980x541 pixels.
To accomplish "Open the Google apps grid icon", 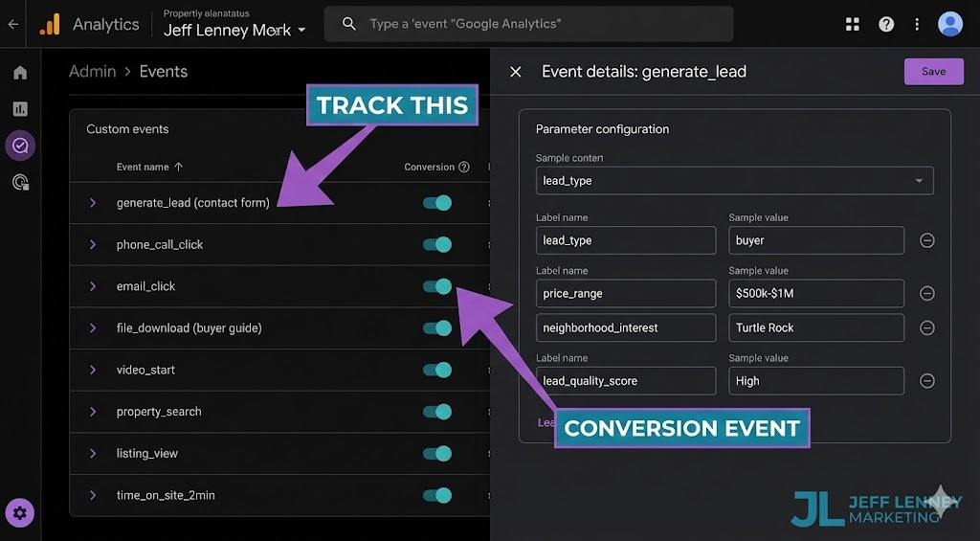I will click(x=853, y=24).
